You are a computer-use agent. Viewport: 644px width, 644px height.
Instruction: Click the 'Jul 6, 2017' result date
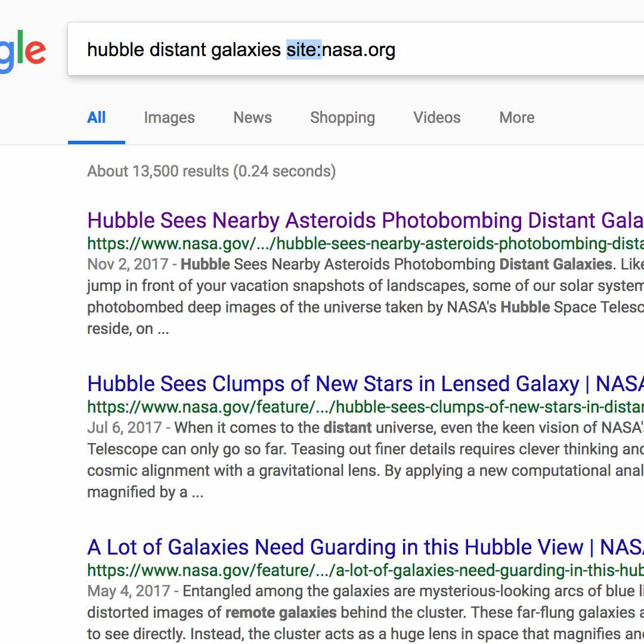click(x=125, y=428)
